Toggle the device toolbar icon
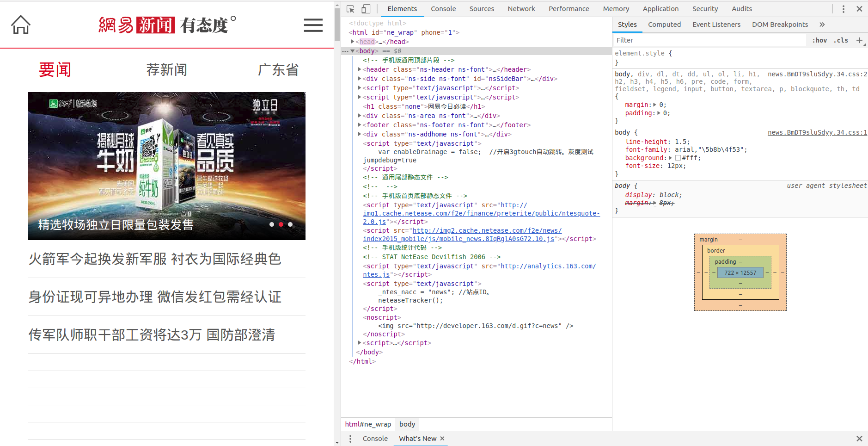 [366, 9]
